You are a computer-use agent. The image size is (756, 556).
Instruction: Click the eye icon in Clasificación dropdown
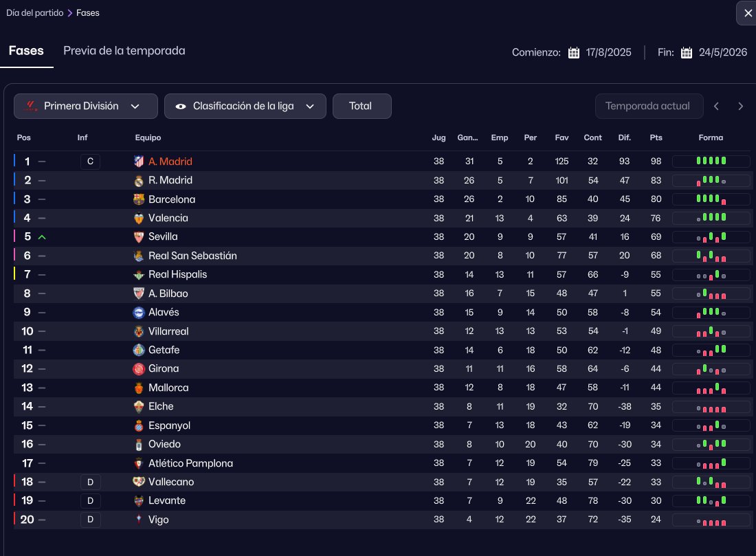181,107
